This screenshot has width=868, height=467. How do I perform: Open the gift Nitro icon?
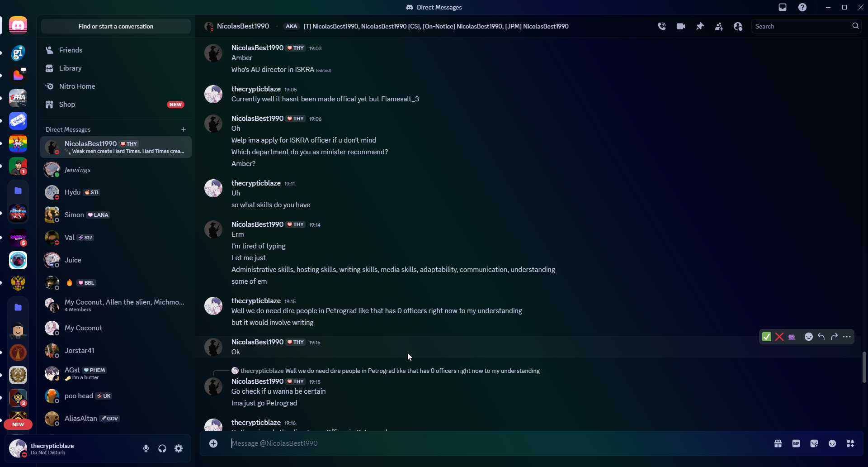[x=778, y=443]
